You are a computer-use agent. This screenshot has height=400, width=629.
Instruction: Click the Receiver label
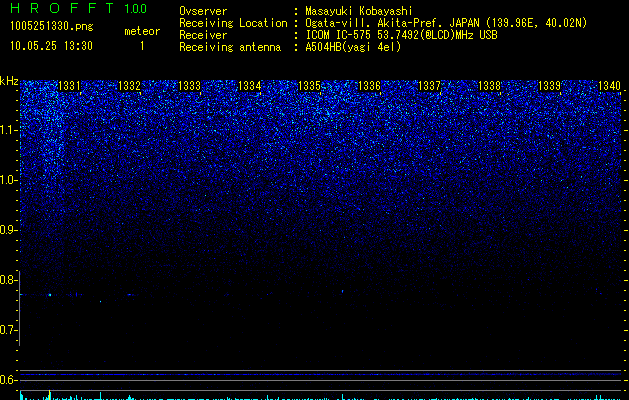coord(203,35)
